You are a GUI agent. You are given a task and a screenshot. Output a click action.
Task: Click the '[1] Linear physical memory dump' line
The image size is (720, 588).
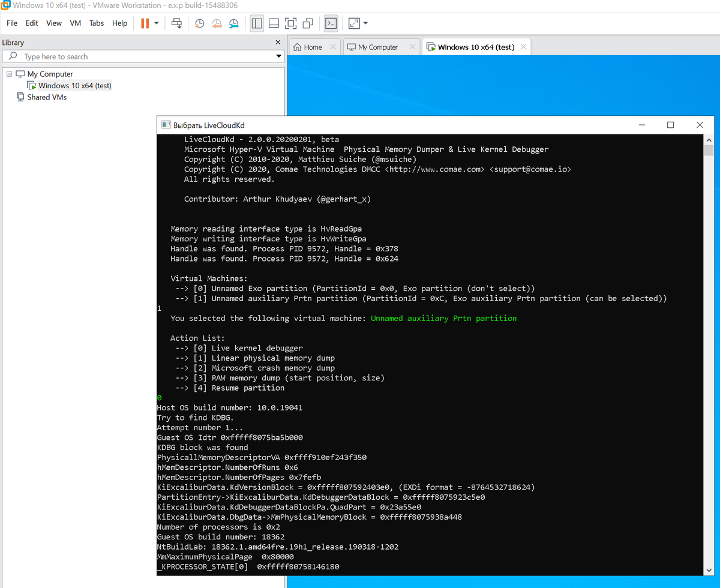255,358
